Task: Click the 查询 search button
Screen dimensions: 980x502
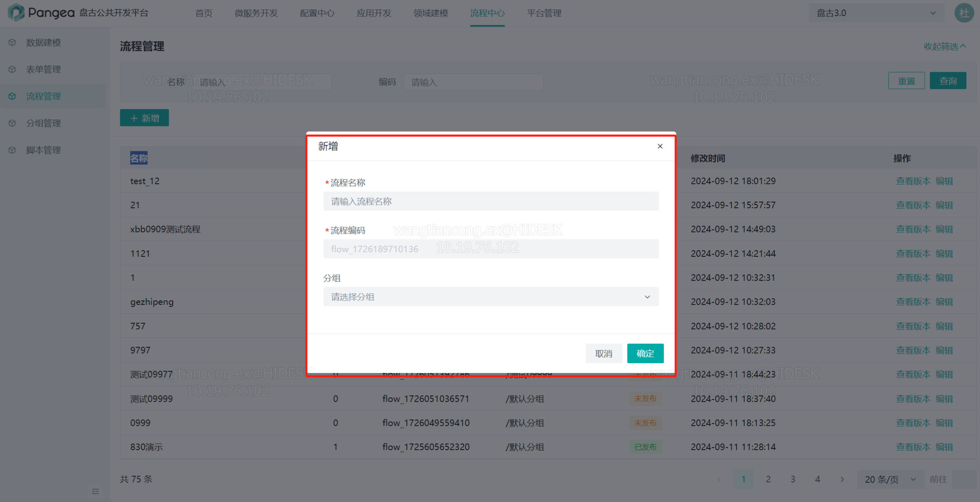Action: pyautogui.click(x=948, y=81)
